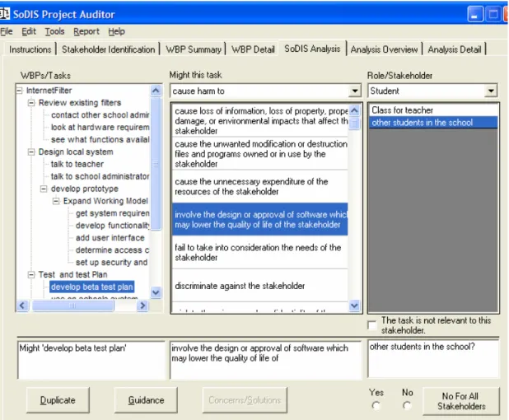Click the 'Might develop beta test plan' text box
509x420 pixels.
click(91, 360)
